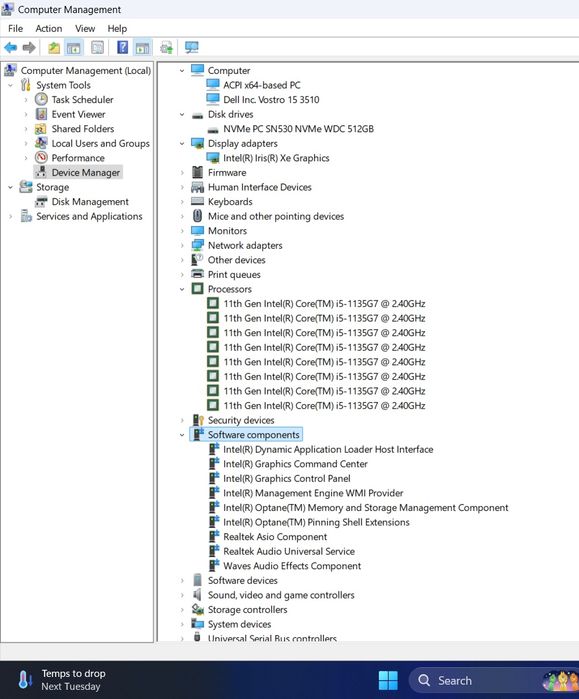
Task: Select Computer Management (Local) root node
Action: click(86, 70)
